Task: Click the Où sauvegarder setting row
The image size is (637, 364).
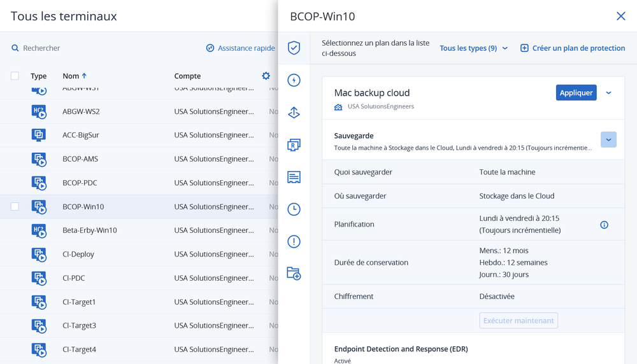Action: (473, 196)
